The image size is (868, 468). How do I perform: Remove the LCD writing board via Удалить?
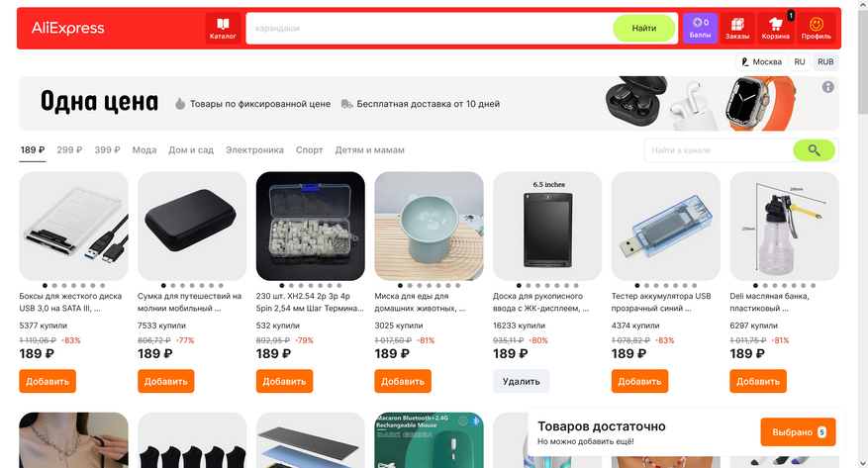pos(521,381)
